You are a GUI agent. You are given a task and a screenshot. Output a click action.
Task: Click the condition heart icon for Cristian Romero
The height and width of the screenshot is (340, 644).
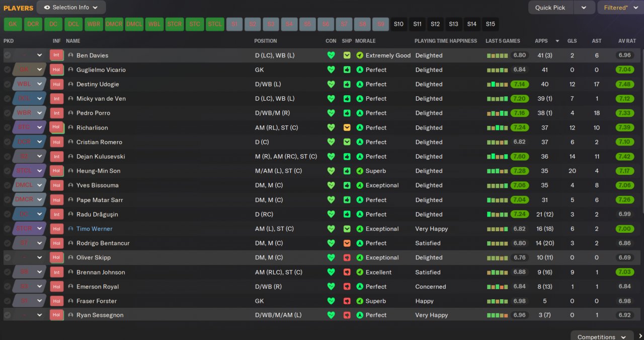coord(331,142)
